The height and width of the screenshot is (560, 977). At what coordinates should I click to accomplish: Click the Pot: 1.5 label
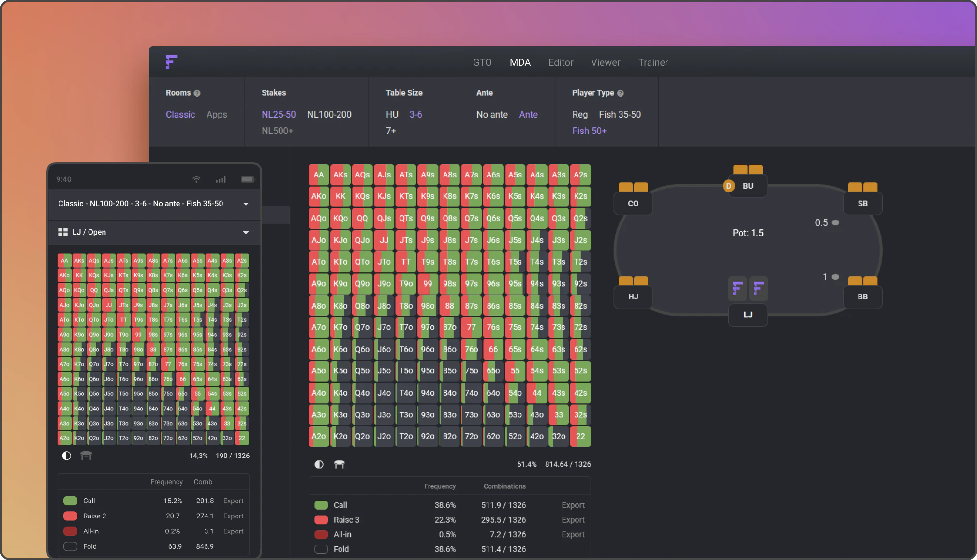[748, 233]
